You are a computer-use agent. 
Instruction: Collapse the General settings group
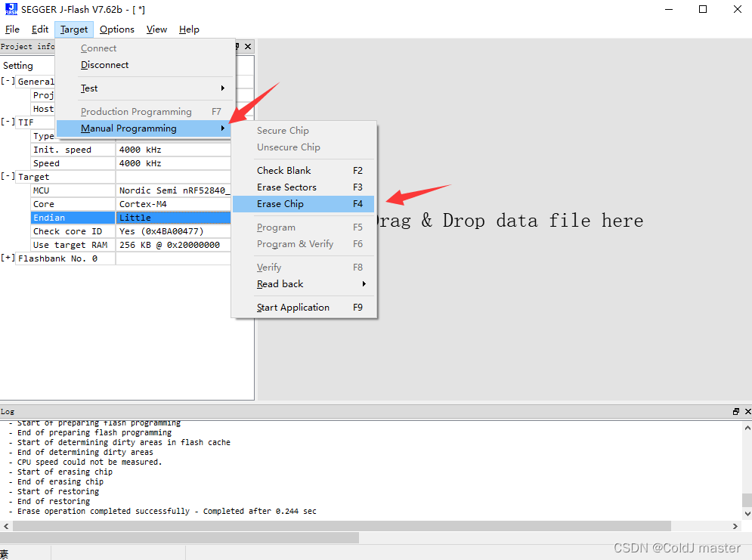(8, 81)
